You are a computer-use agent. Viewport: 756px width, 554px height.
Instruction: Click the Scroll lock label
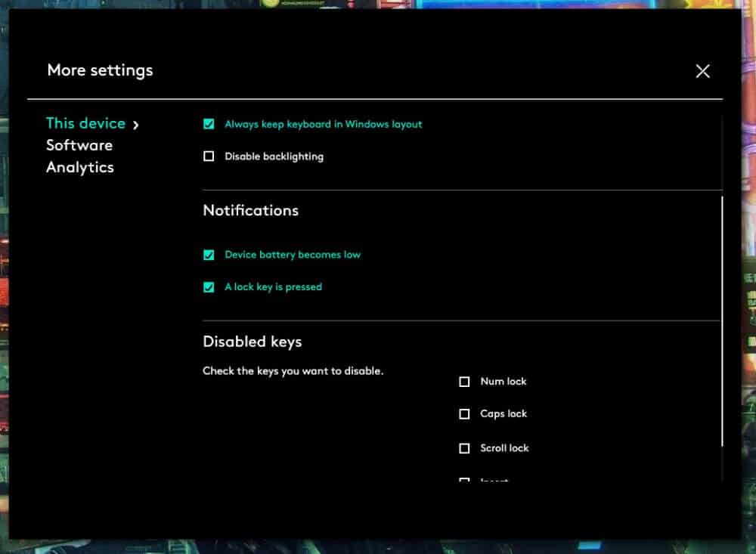coord(504,448)
